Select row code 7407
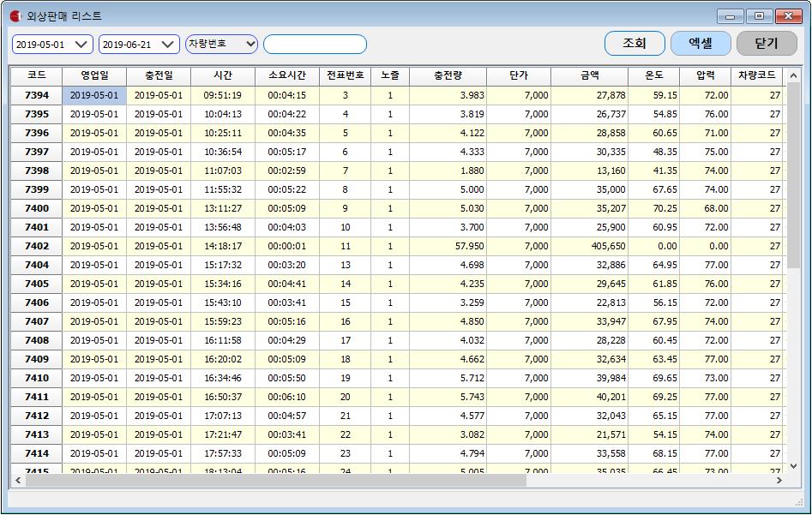Screen dimensions: 812x515 pos(37,321)
